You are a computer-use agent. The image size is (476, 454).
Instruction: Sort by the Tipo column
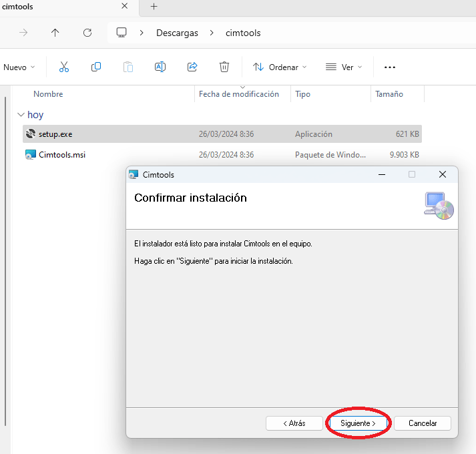click(302, 94)
